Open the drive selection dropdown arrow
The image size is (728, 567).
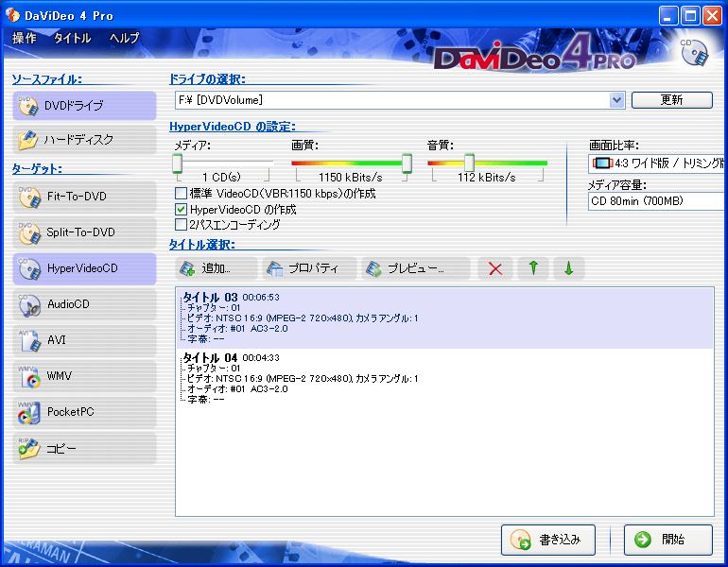[616, 100]
